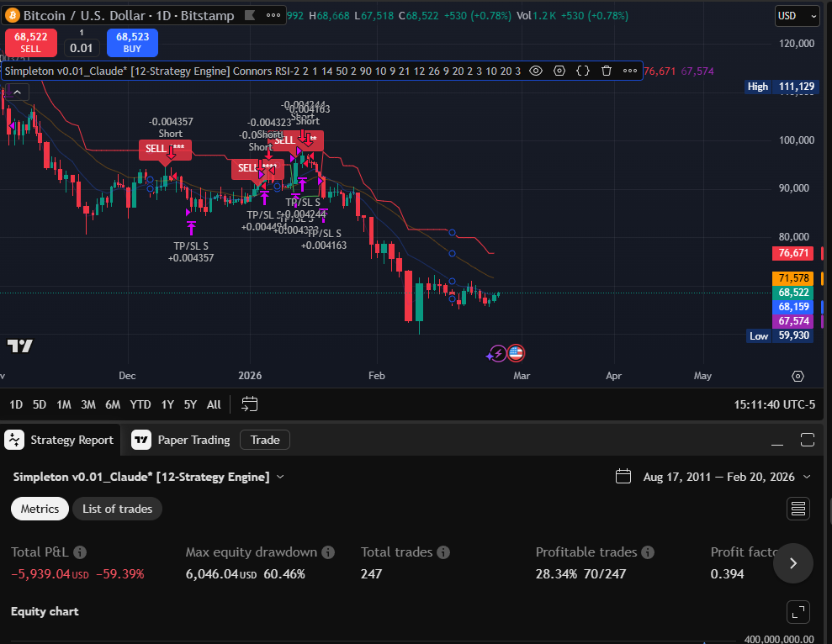This screenshot has width=832, height=644.
Task: Toggle visibility of the Simpleton strategy overlay
Action: pos(536,71)
